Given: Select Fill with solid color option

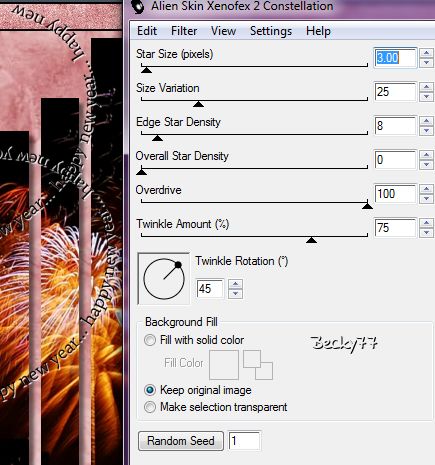Looking at the screenshot, I should coord(150,340).
